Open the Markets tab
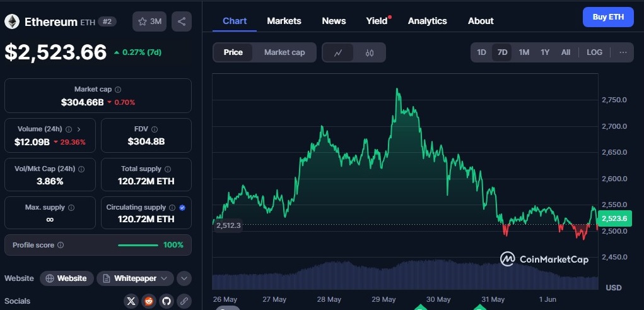 (284, 21)
